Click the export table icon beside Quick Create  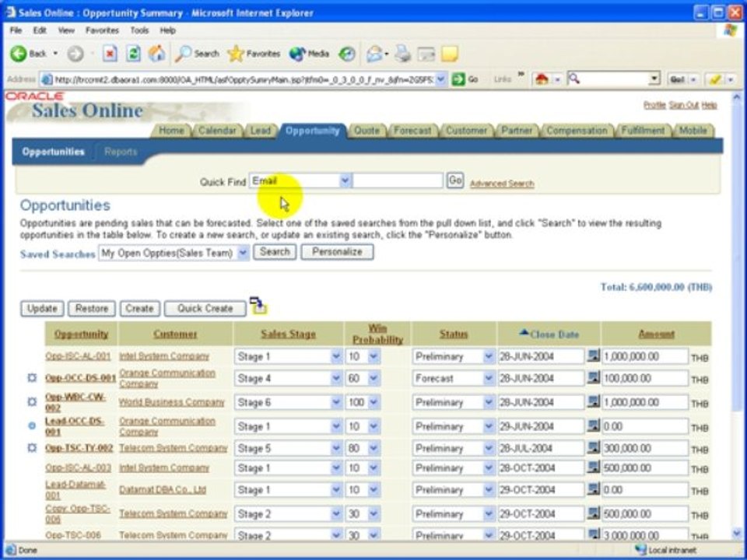point(258,306)
